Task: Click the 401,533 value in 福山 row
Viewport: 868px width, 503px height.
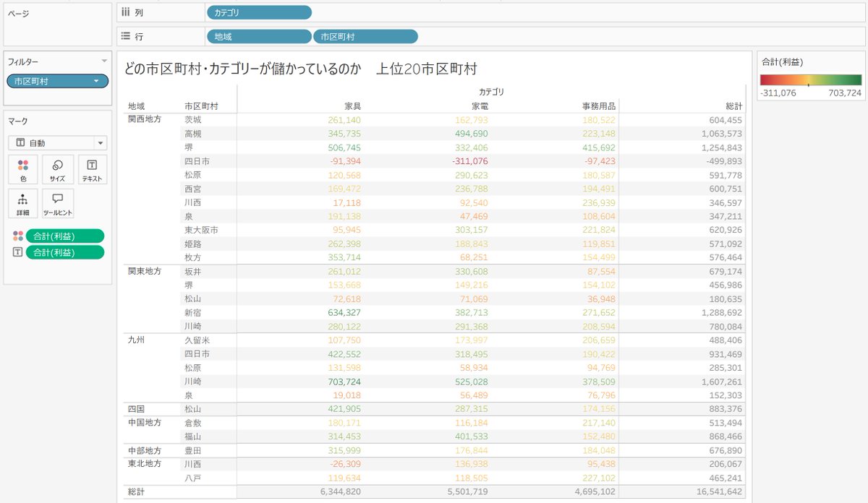Action: 472,437
